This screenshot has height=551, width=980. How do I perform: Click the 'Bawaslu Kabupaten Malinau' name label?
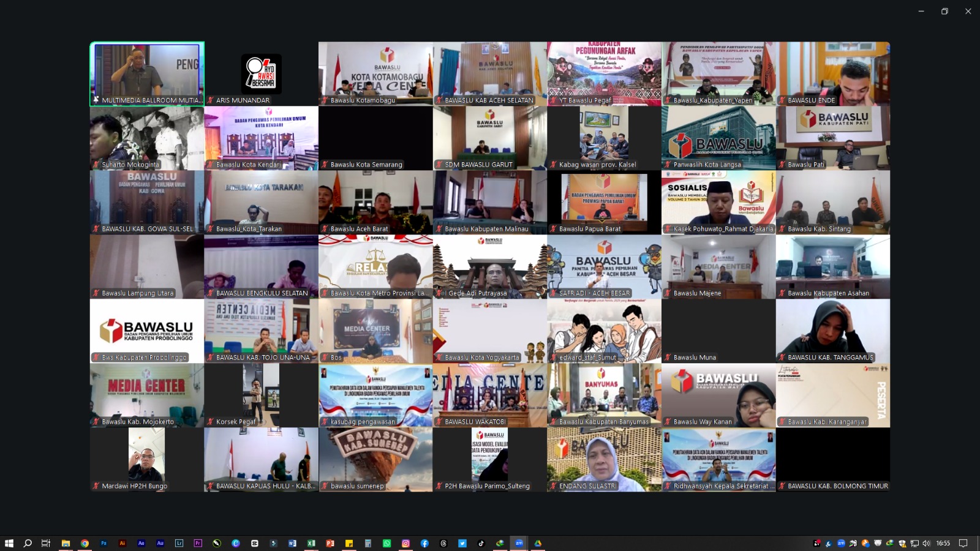(487, 229)
